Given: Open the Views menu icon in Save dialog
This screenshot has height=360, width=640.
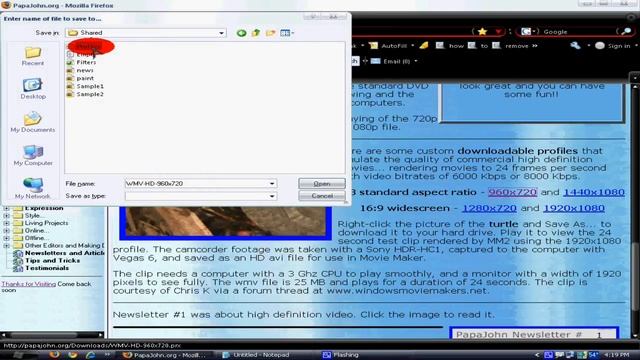Looking at the screenshot, I should coord(287,33).
